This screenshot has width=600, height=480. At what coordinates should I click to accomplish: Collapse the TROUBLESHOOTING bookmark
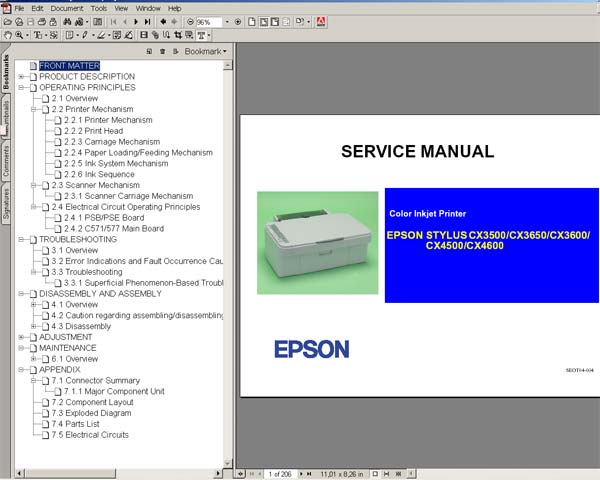(x=21, y=240)
